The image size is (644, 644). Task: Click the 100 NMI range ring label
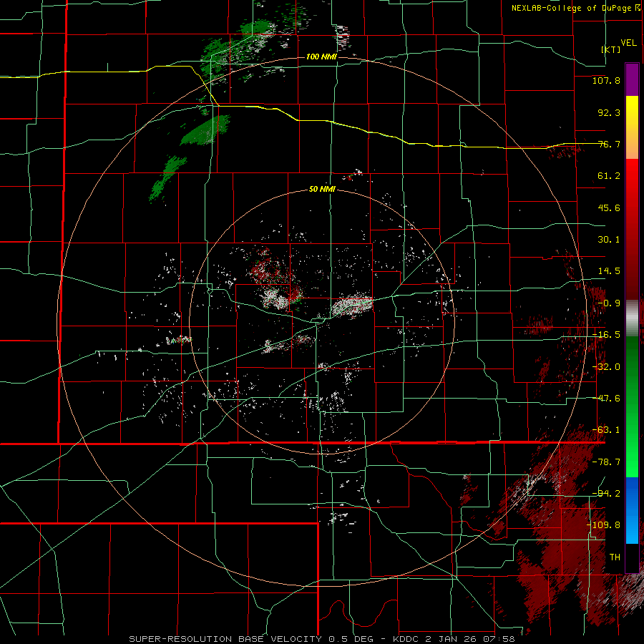321,57
